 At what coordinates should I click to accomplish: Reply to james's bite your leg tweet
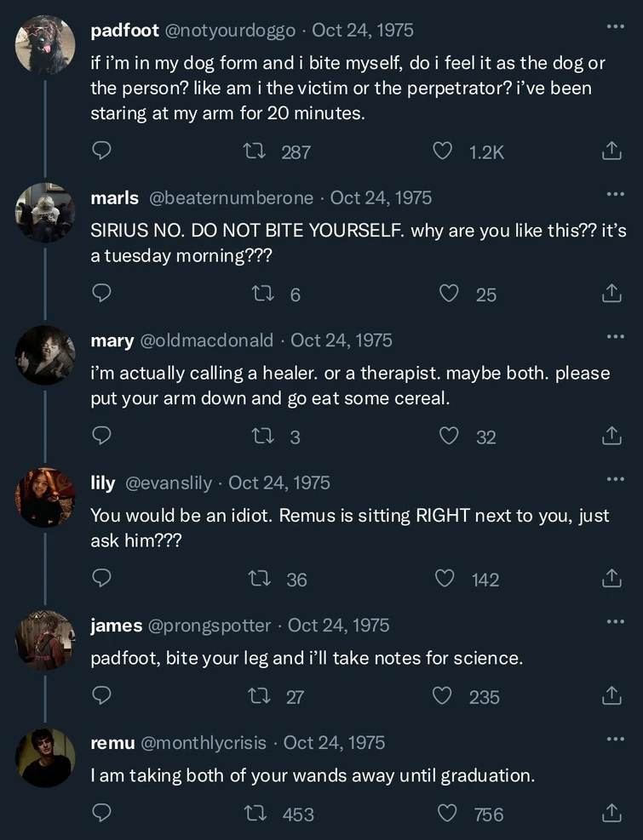101,696
